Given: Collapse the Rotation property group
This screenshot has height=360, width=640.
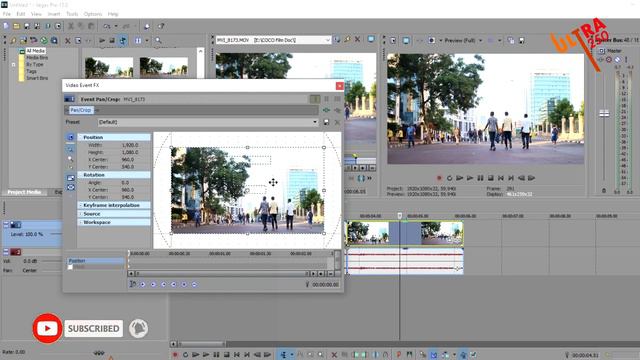Looking at the screenshot, I should coord(80,175).
